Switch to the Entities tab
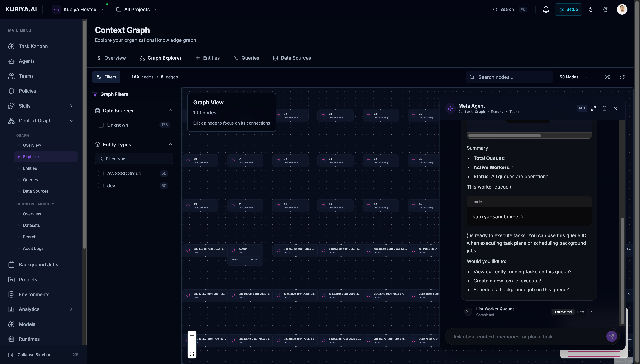The width and height of the screenshot is (640, 364). [x=207, y=58]
